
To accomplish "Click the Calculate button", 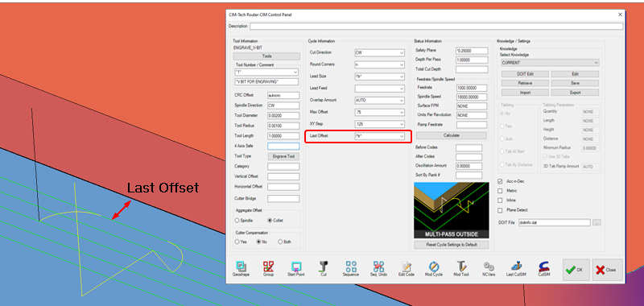I will (452, 135).
